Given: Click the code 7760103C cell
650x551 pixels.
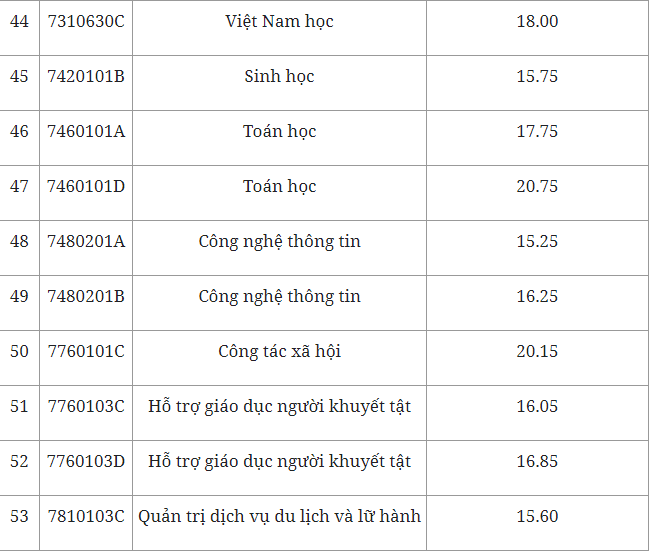Looking at the screenshot, I should [x=86, y=407].
